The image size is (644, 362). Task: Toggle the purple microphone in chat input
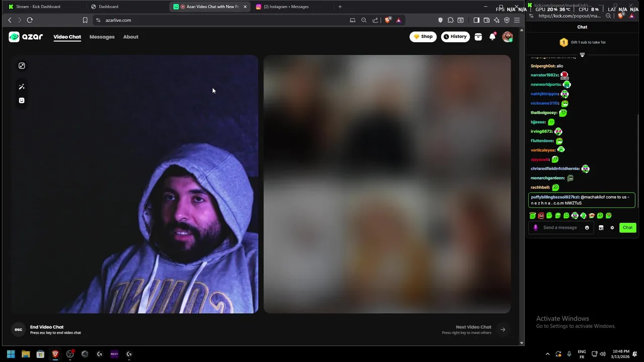point(535,228)
